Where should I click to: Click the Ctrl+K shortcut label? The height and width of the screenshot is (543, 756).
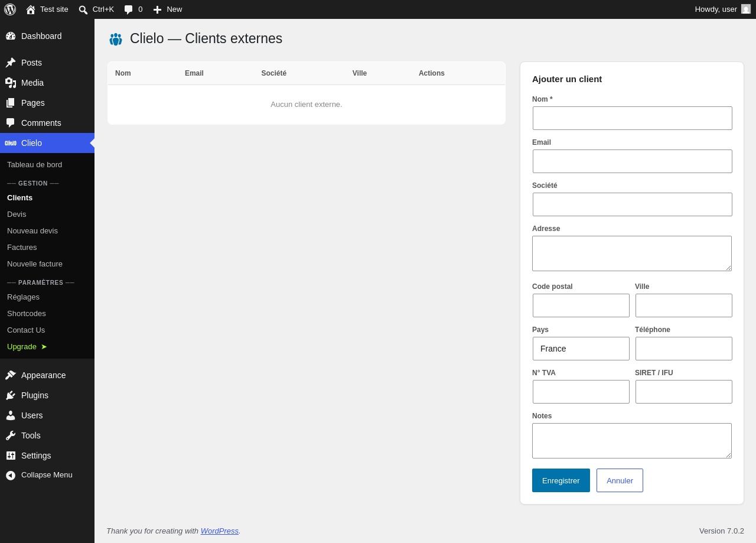[x=103, y=9]
